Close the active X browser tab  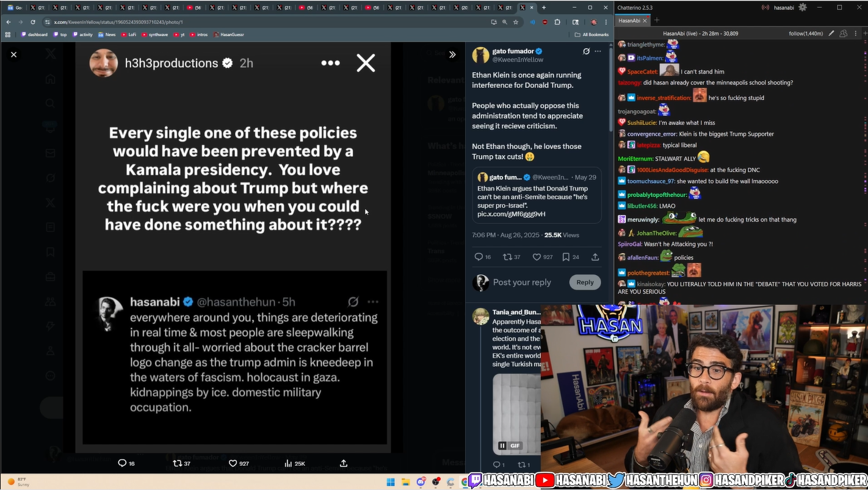532,7
